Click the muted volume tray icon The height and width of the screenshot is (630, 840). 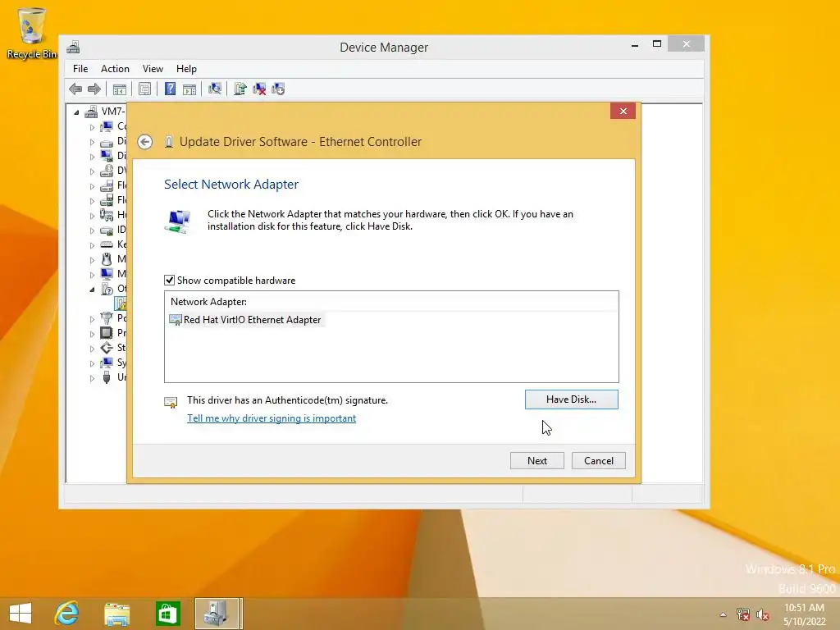click(x=762, y=614)
